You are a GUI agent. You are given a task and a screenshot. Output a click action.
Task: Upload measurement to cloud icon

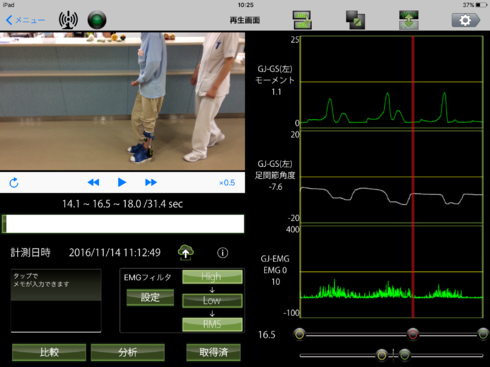click(186, 253)
